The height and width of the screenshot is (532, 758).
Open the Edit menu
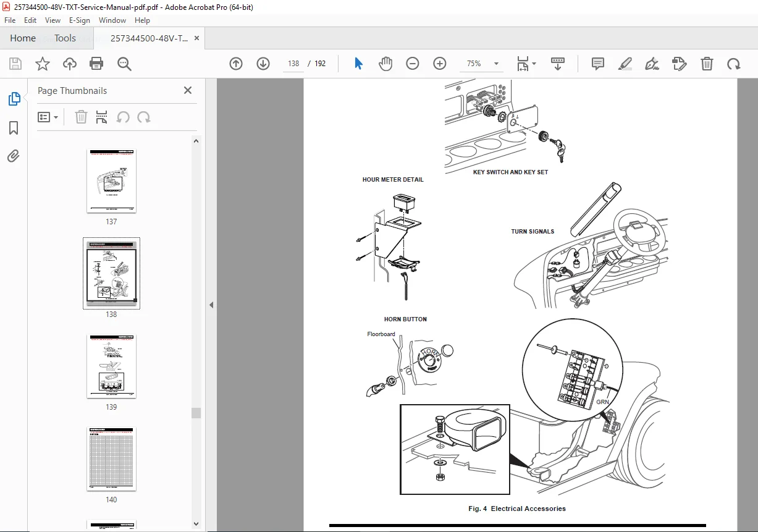(30, 20)
